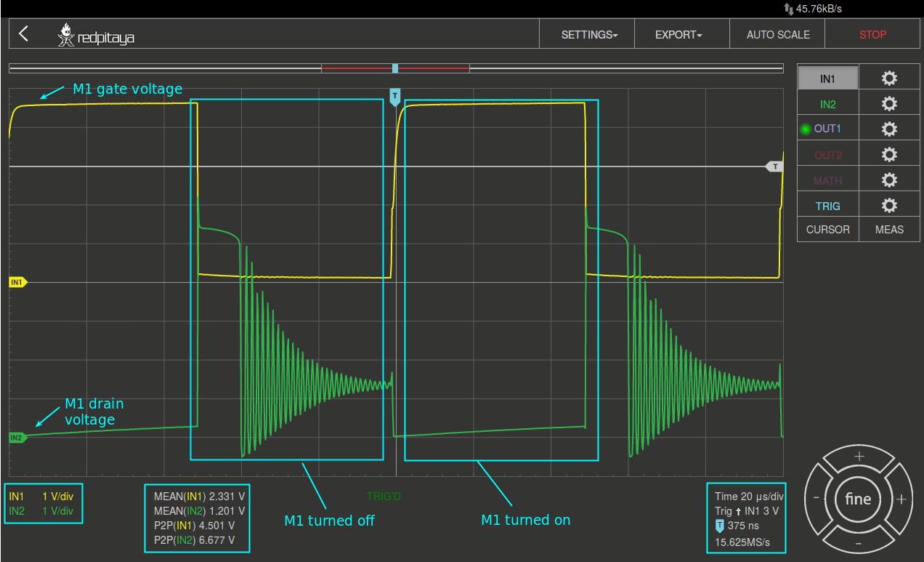Click the Trig IN1 3 V readout

747,511
